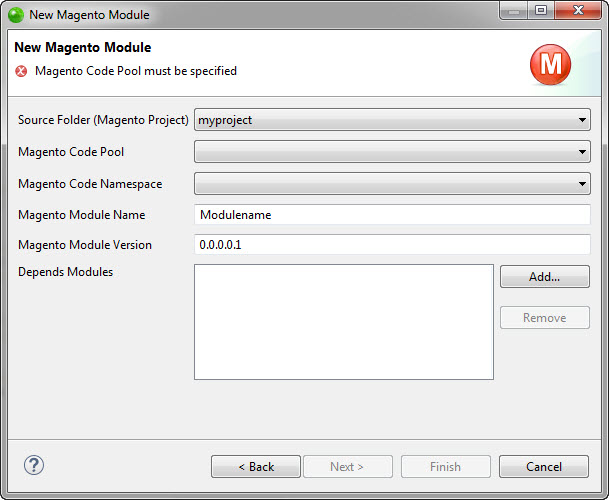609x500 pixels.
Task: Expand the Magento Code Pool dropdown
Action: pyautogui.click(x=392, y=152)
